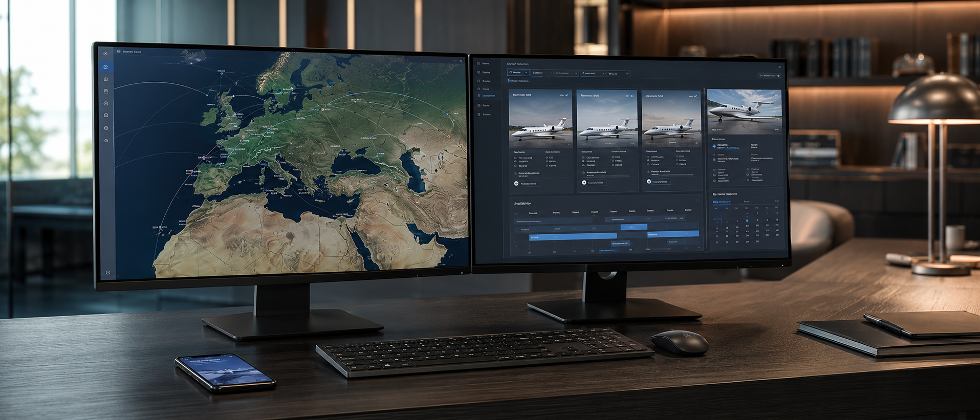
Task: Click the longest bright blue bar in the Availability timeline
Action: (x=573, y=237)
